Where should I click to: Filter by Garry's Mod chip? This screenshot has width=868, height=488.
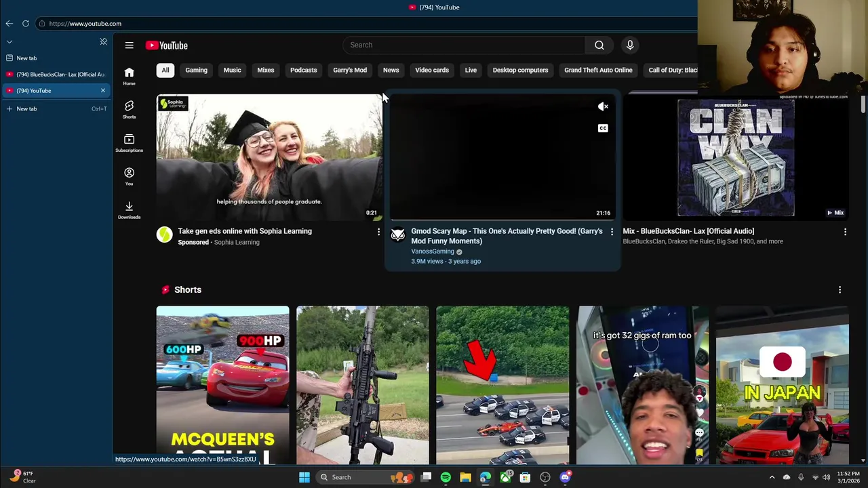pos(350,70)
